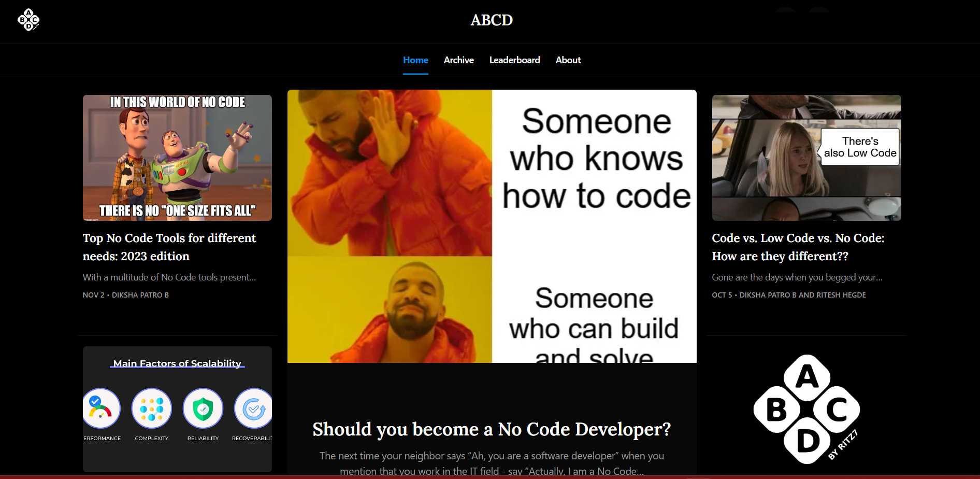980x479 pixels.
Task: Click the Toy Story meme thumbnail
Action: tap(177, 158)
